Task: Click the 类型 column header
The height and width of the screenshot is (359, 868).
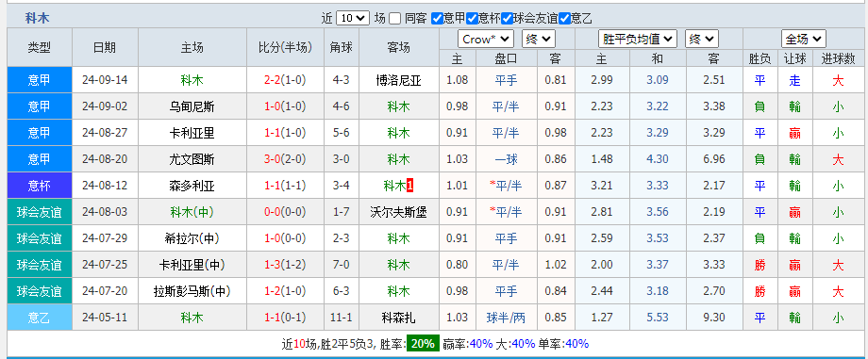Action: point(40,47)
